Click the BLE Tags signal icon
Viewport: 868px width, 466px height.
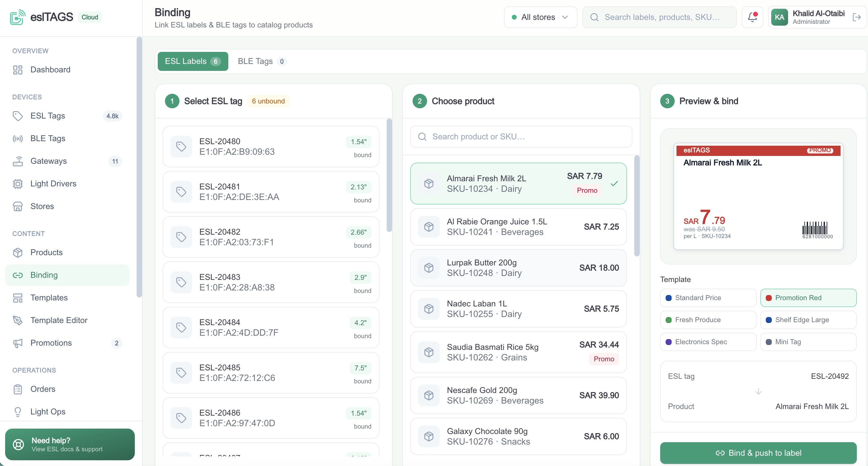pyautogui.click(x=17, y=138)
